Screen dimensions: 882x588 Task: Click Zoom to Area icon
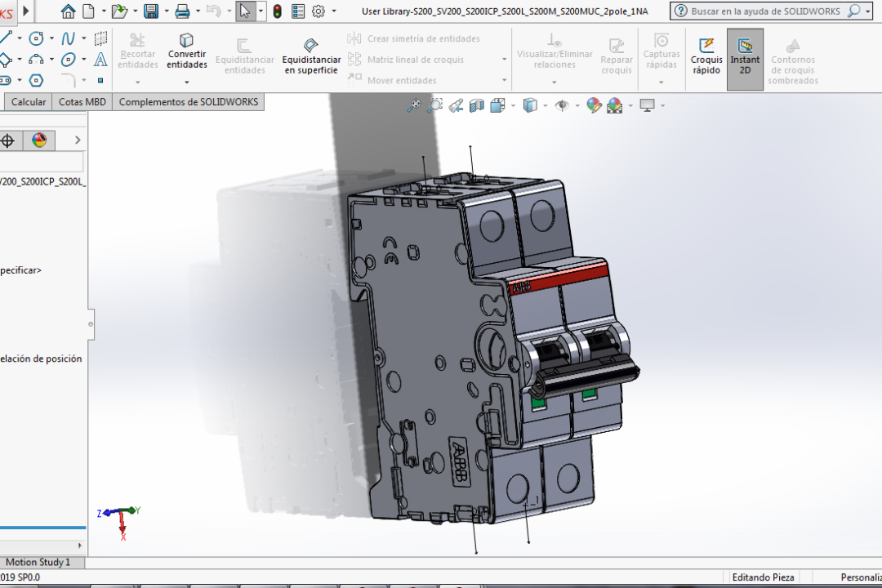coord(434,105)
